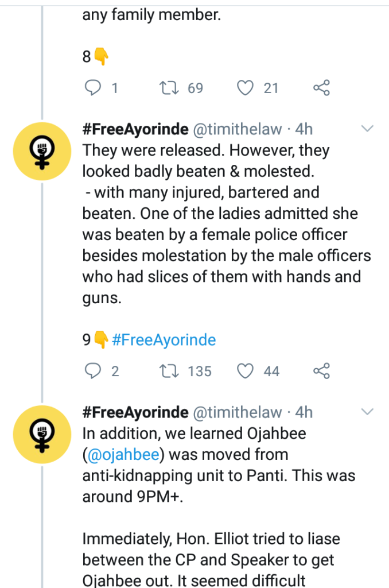Share the tweet ending with 8

(321, 88)
